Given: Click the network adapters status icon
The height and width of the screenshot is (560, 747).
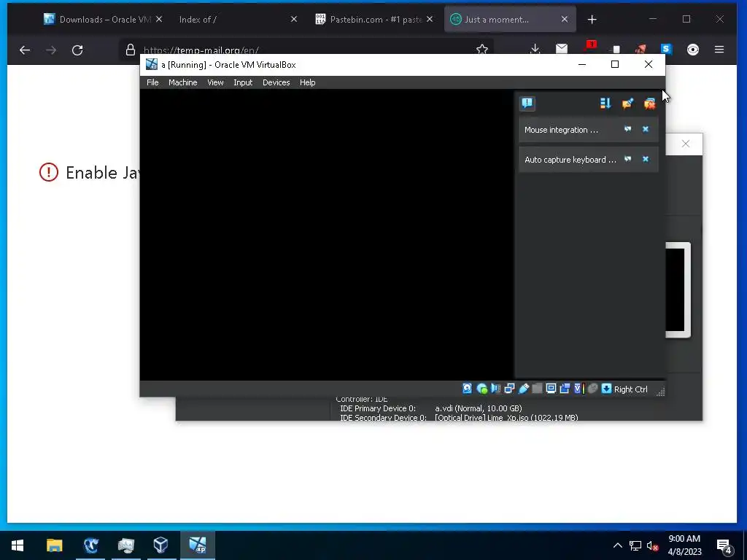Looking at the screenshot, I should tap(509, 389).
